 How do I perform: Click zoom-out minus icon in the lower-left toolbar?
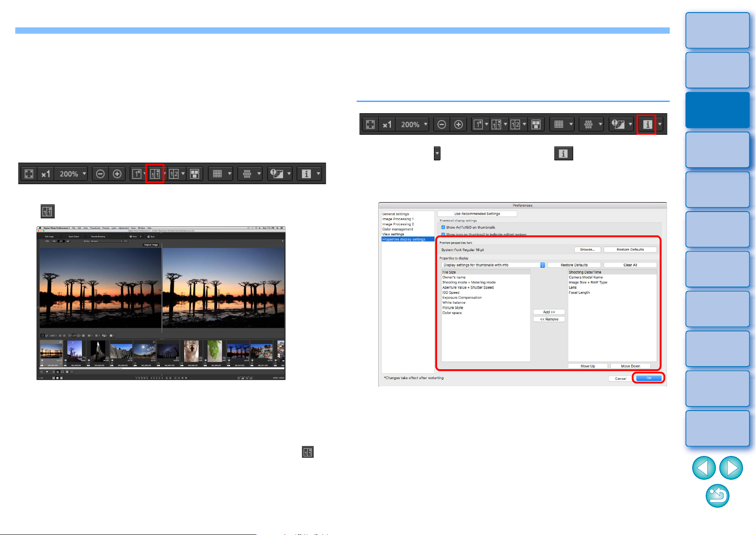101,174
